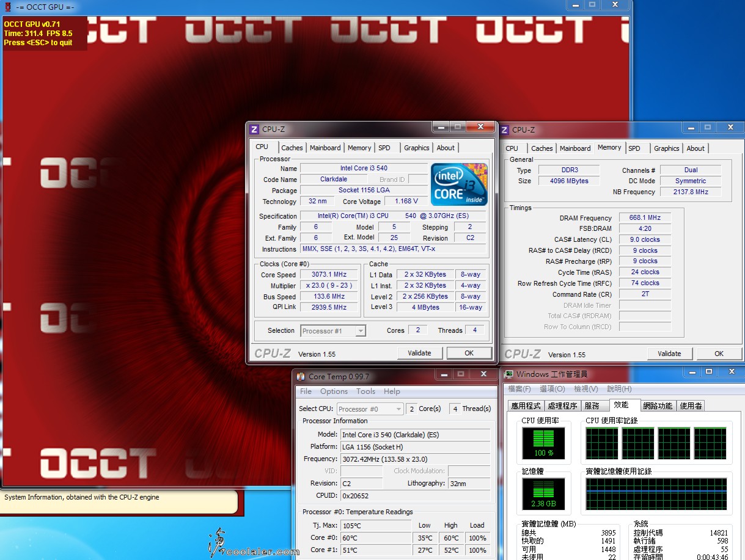Click Validate in front CPU-Z window

click(x=419, y=353)
